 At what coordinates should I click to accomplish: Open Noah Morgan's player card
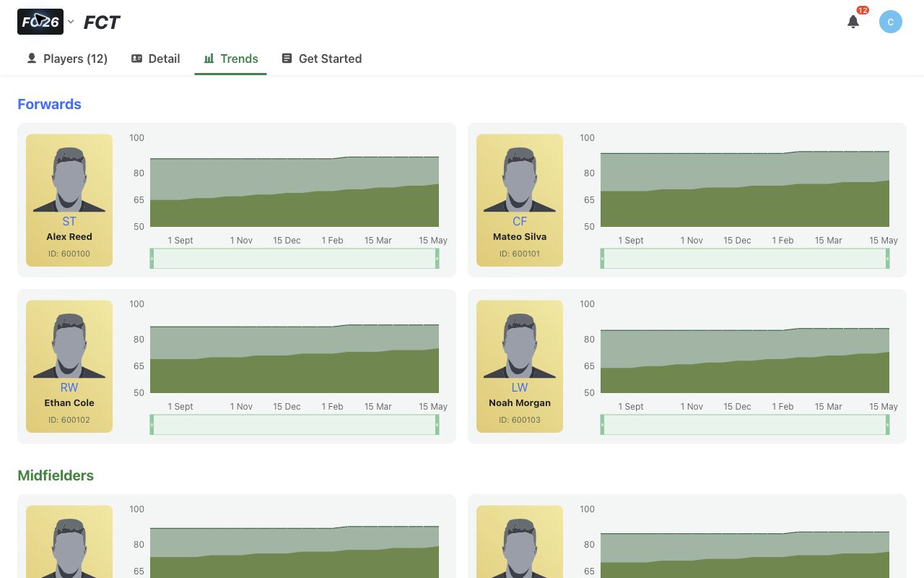tap(520, 366)
